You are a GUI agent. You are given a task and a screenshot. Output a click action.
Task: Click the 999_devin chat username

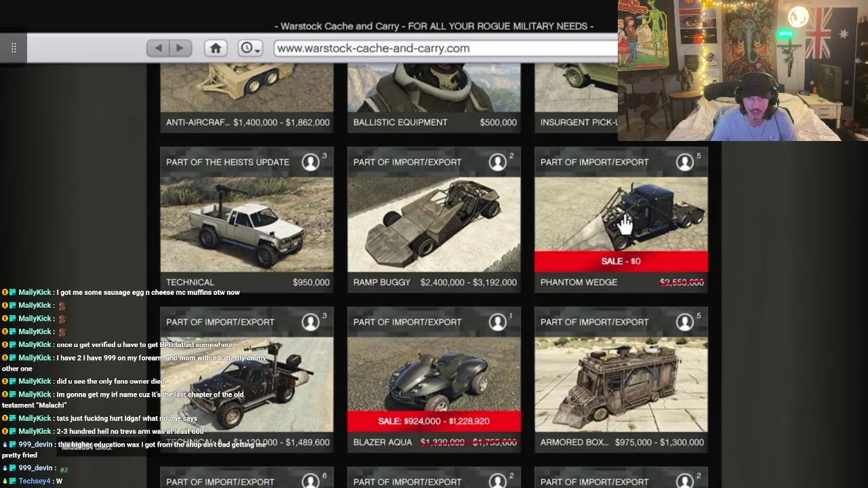tap(35, 445)
